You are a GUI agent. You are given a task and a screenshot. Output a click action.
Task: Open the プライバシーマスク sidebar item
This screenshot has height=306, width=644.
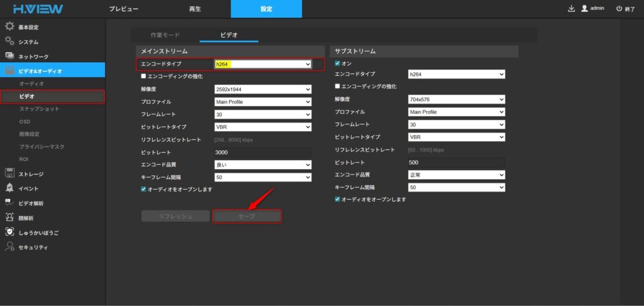[x=42, y=146]
